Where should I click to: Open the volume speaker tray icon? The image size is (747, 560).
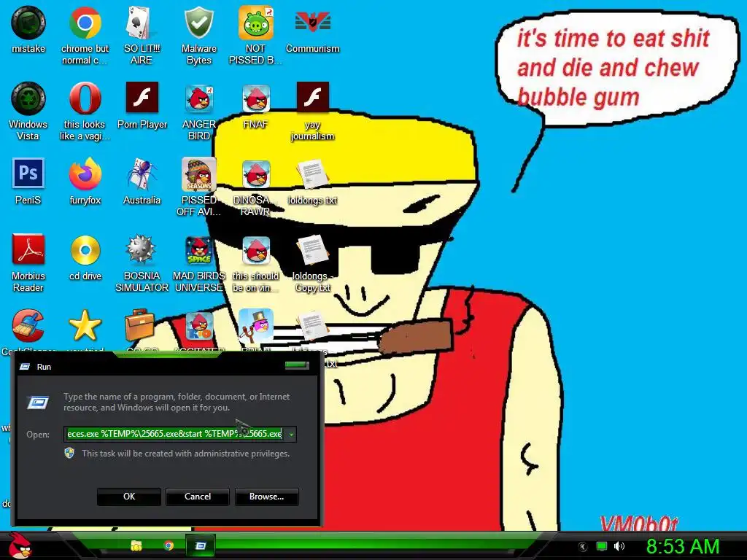click(619, 546)
